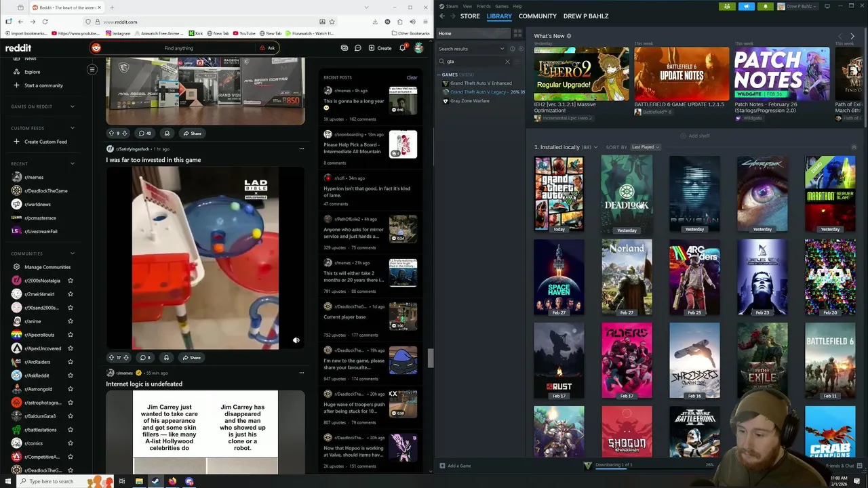868x488 pixels.
Task: Open Steam View menu
Action: click(467, 6)
